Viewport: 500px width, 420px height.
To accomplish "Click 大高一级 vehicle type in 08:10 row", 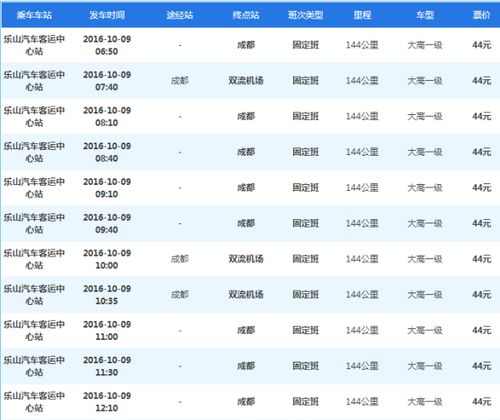I will click(x=425, y=116).
